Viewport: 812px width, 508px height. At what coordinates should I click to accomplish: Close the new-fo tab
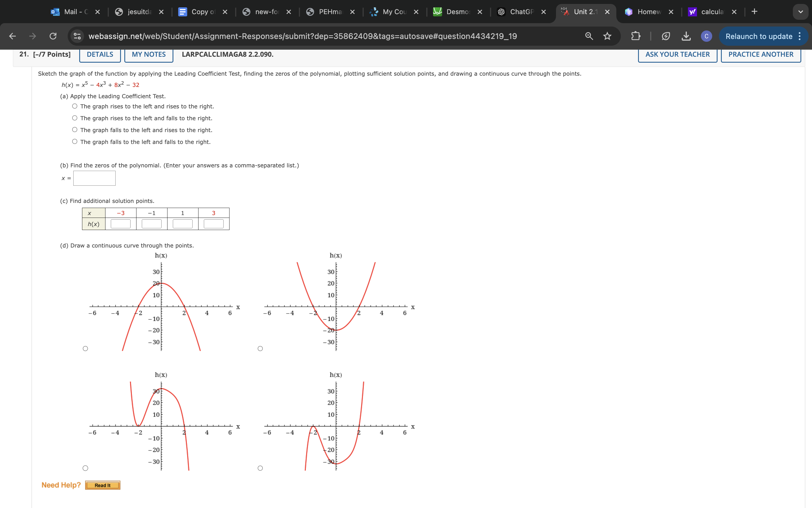tap(288, 12)
